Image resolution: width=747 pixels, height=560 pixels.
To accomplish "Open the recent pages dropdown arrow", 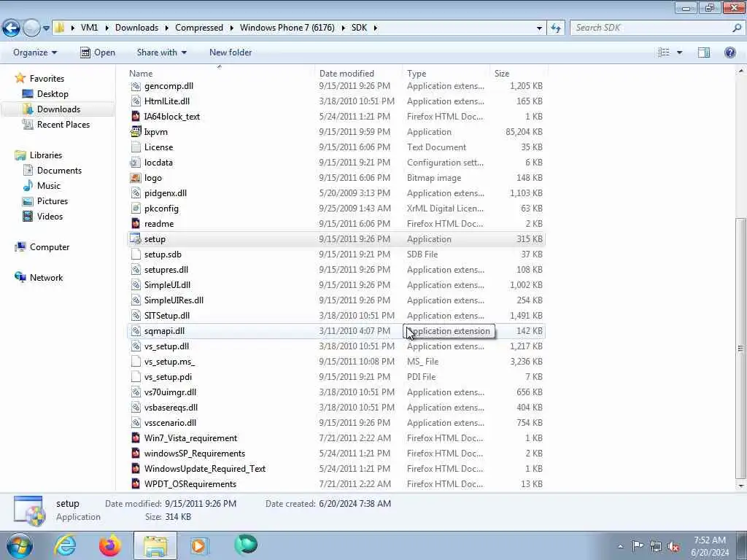I will [x=46, y=28].
